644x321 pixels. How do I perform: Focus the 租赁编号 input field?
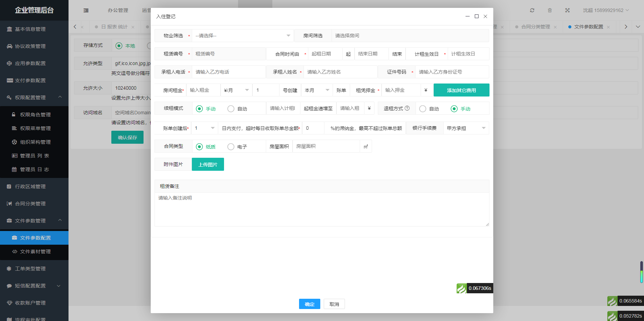(228, 54)
